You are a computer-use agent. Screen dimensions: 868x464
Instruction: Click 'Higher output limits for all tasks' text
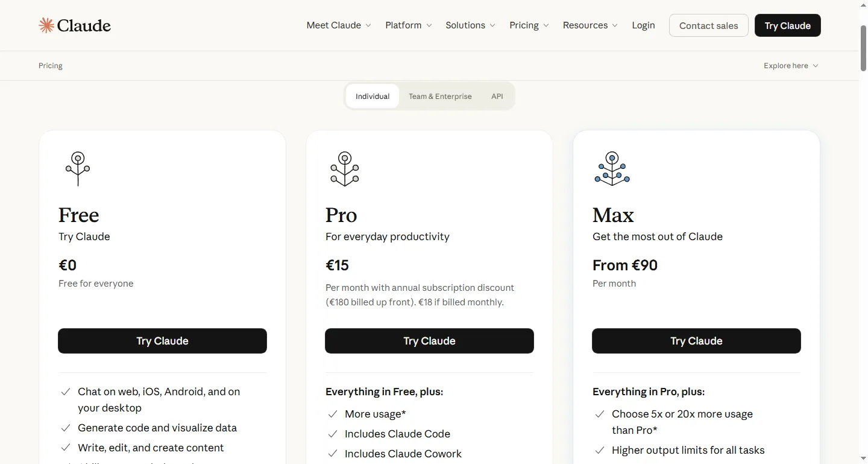pos(688,450)
